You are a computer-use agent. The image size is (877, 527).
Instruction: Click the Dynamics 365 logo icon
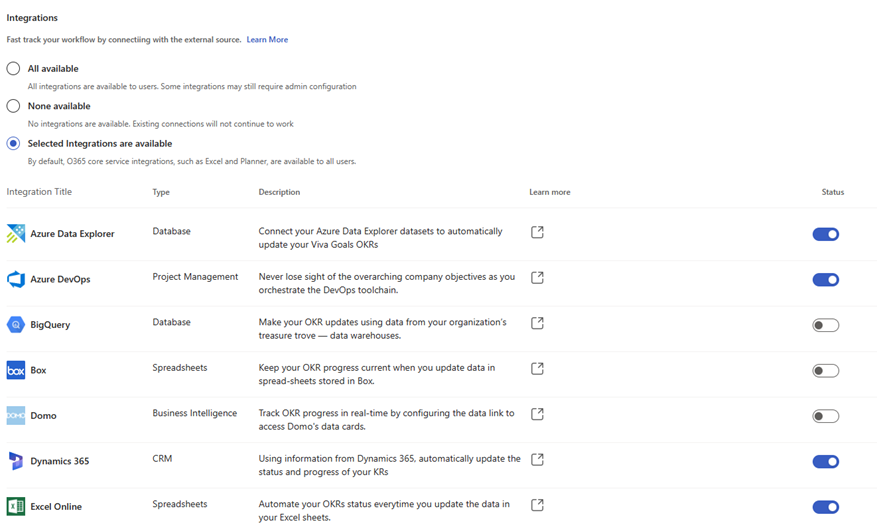(16, 461)
